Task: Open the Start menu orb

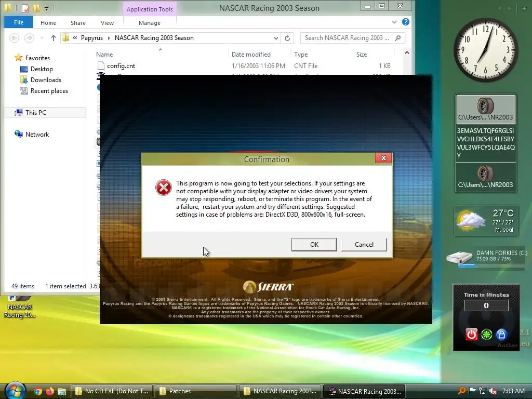Action: [14, 391]
